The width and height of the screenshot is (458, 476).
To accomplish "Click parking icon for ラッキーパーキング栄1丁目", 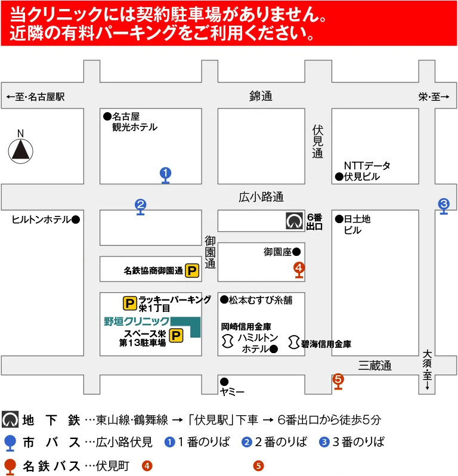I will (x=129, y=303).
